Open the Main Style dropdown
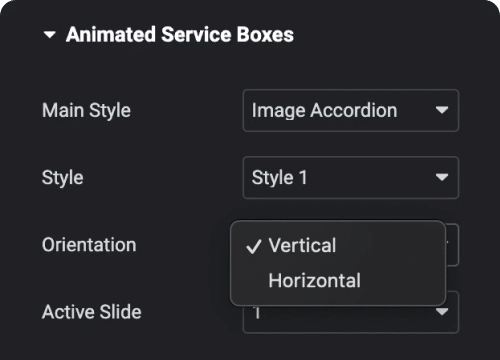The image size is (500, 360). 351,111
